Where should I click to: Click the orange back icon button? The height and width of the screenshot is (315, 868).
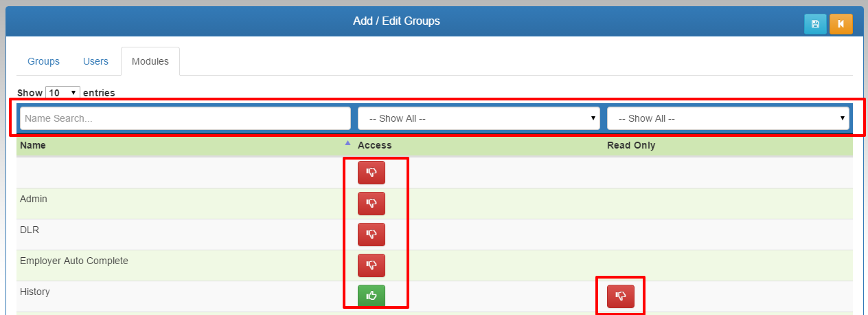[841, 24]
